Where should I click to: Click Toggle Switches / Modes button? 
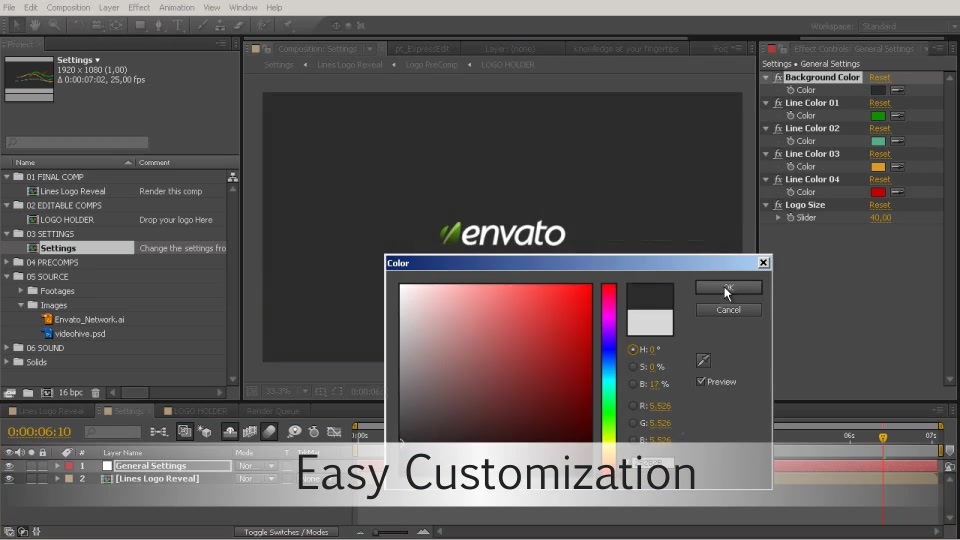(x=286, y=532)
